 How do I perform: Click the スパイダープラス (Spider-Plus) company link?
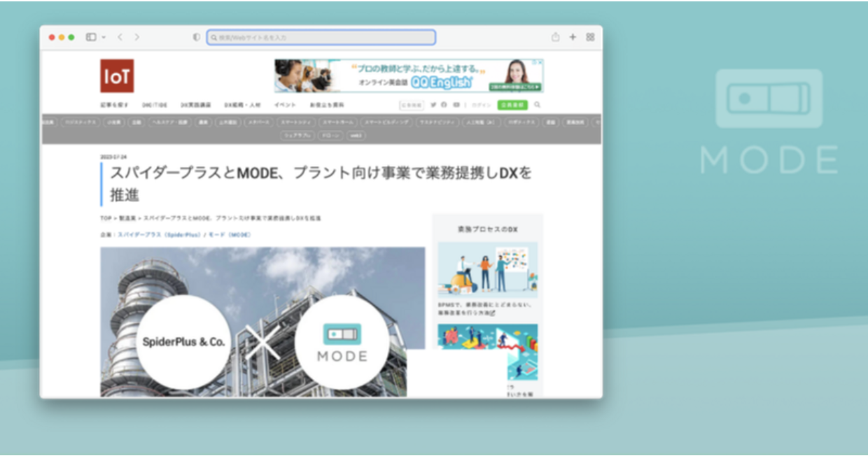[x=160, y=235]
